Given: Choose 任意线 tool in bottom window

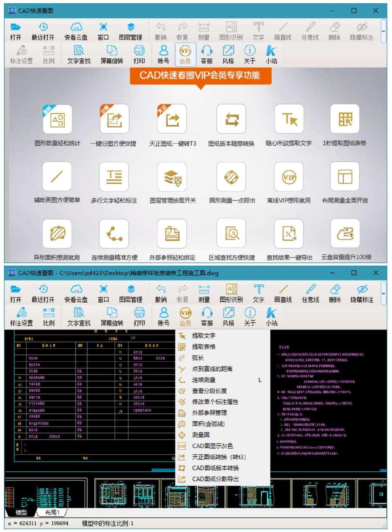Looking at the screenshot, I should click(x=310, y=294).
